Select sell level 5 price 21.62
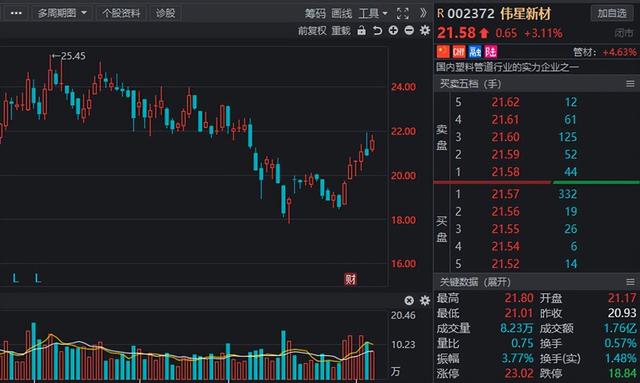Viewport: 640px width, 383px height. pyautogui.click(x=505, y=102)
